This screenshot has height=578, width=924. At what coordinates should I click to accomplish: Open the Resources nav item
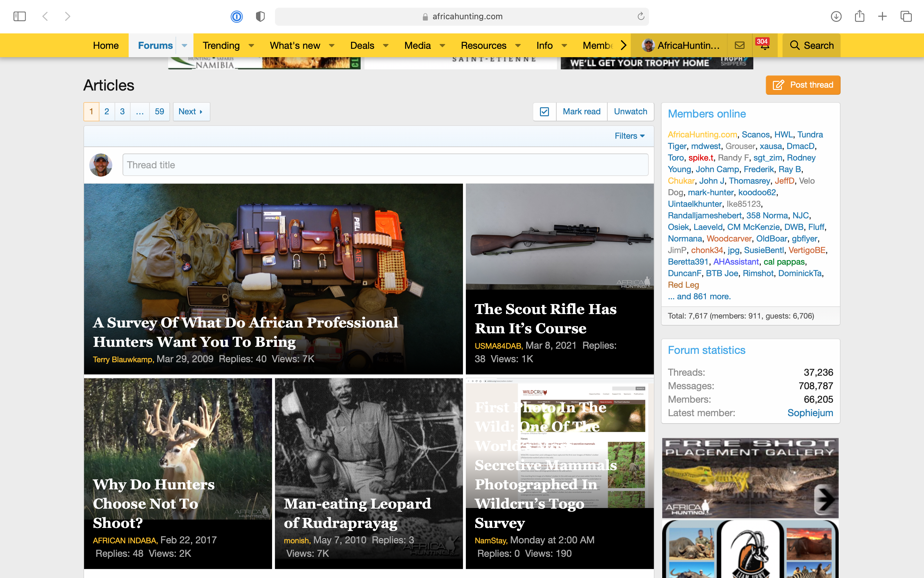click(483, 46)
